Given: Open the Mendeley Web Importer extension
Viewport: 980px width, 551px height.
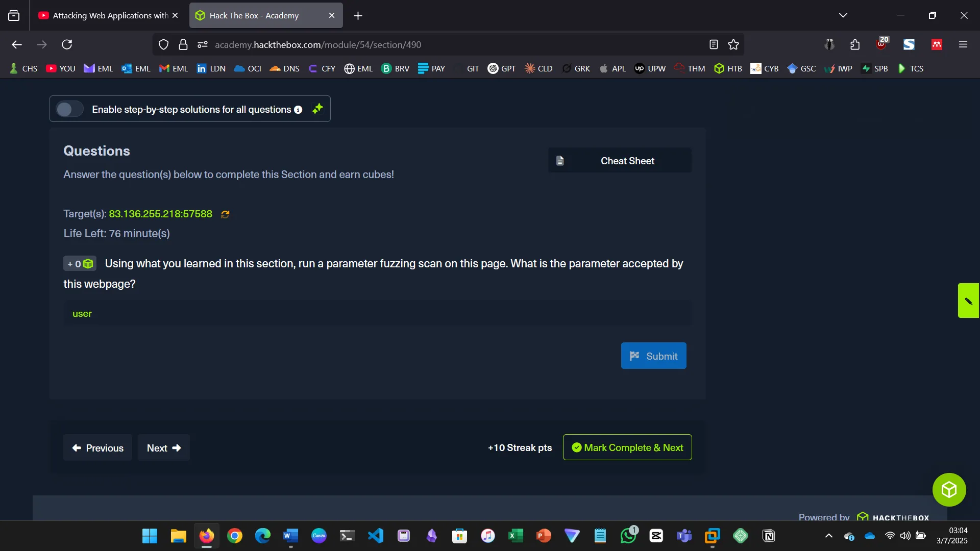Looking at the screenshot, I should [x=937, y=44].
